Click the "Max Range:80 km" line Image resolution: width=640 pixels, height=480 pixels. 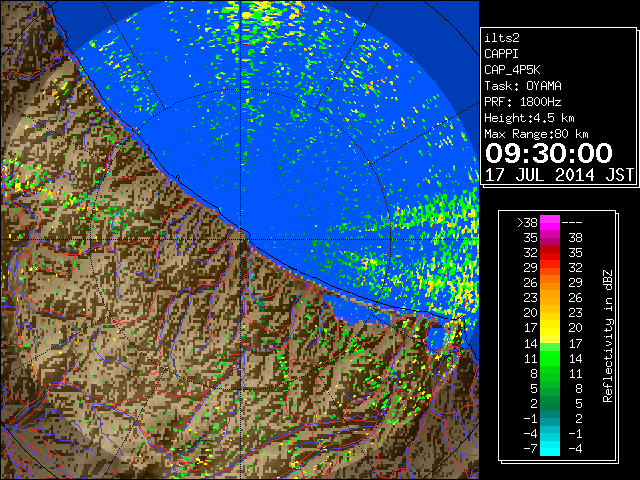click(536, 134)
